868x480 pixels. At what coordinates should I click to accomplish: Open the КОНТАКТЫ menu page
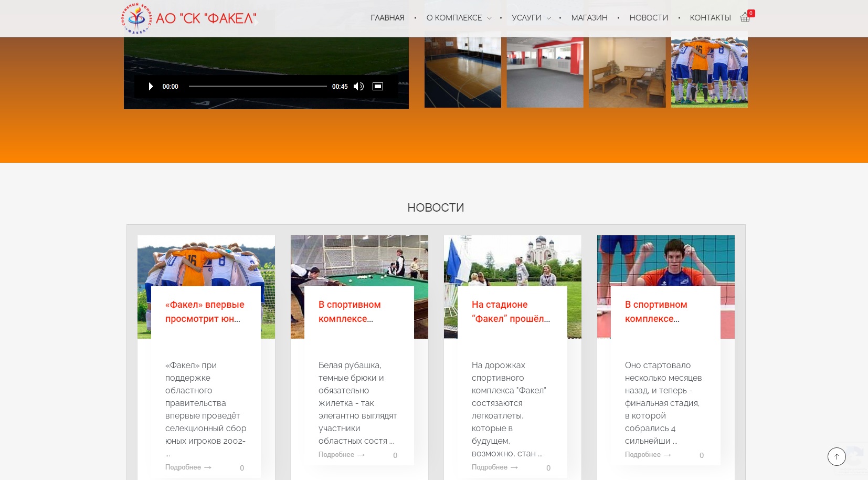710,18
